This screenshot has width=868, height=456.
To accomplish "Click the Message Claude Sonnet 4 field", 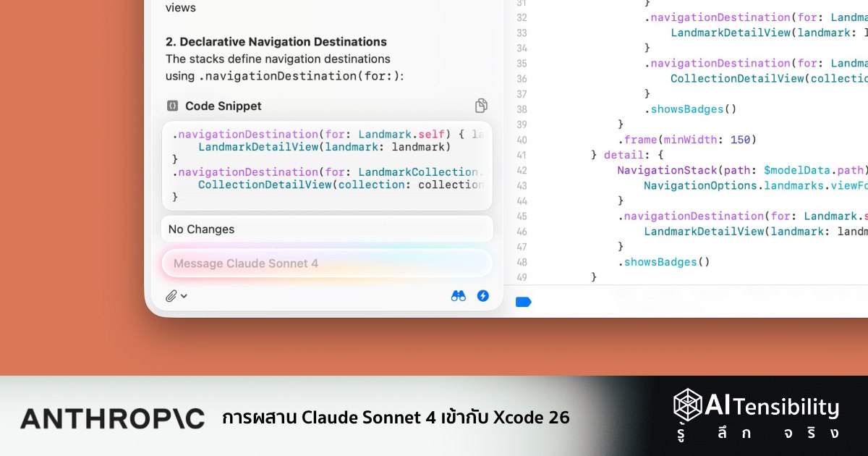I will click(327, 263).
